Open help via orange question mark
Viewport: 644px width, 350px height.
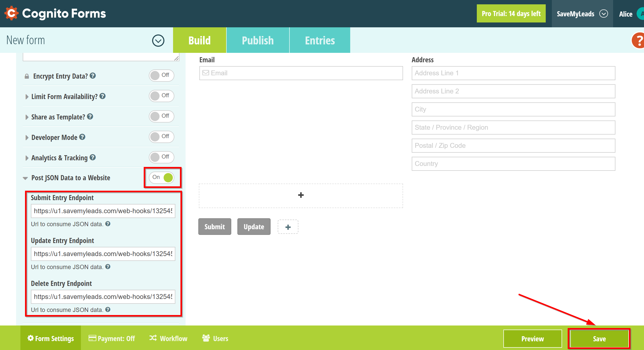coord(638,40)
